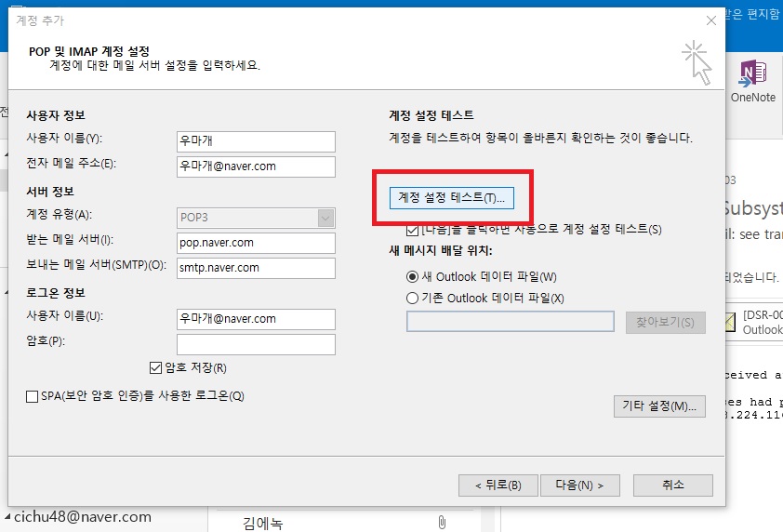Click the 보내는 메일 서버 smtp.naver.com field
The image size is (783, 532).
pos(256,268)
